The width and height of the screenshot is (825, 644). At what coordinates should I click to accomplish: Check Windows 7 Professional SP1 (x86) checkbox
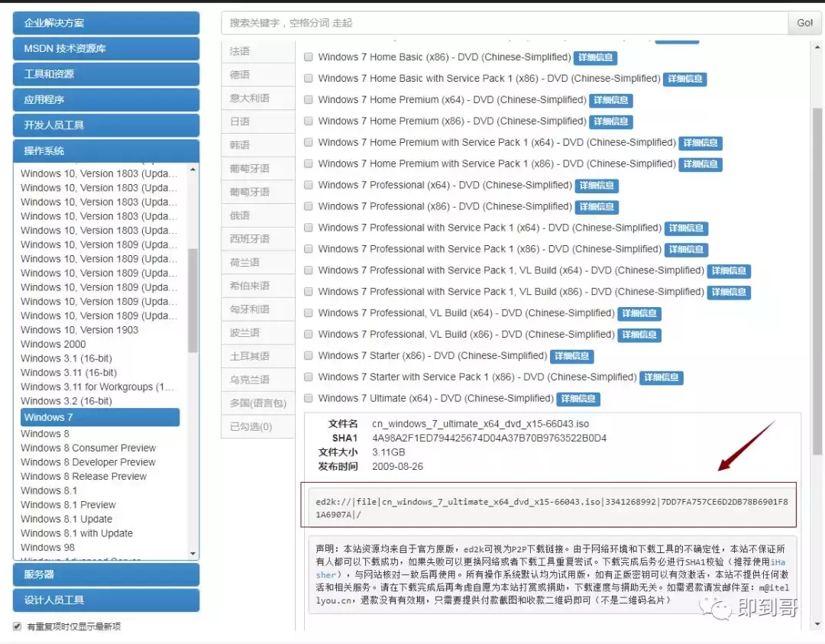[x=309, y=249]
